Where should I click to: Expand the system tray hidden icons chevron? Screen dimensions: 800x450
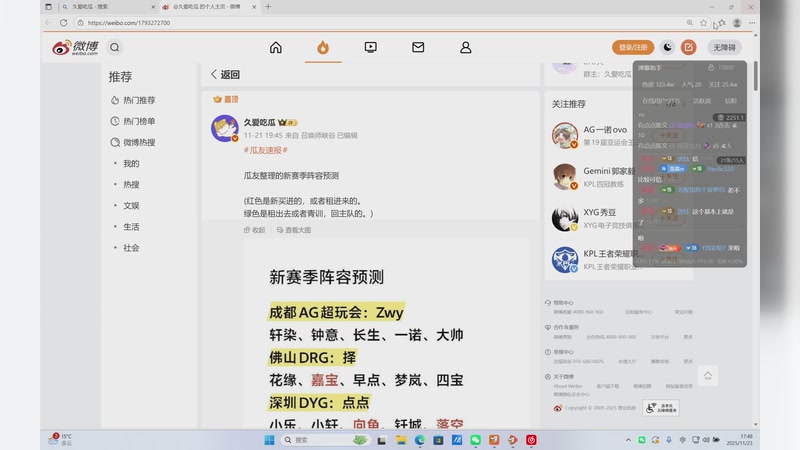(x=628, y=440)
